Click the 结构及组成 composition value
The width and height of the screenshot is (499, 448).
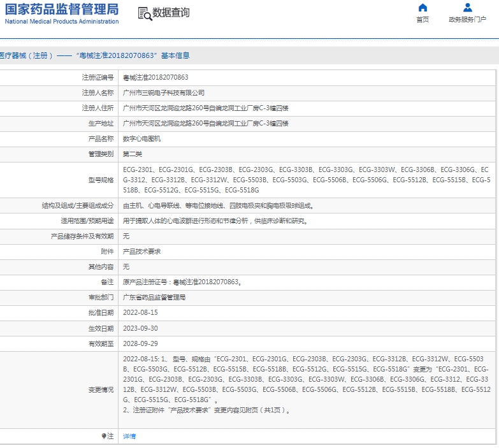coord(219,206)
